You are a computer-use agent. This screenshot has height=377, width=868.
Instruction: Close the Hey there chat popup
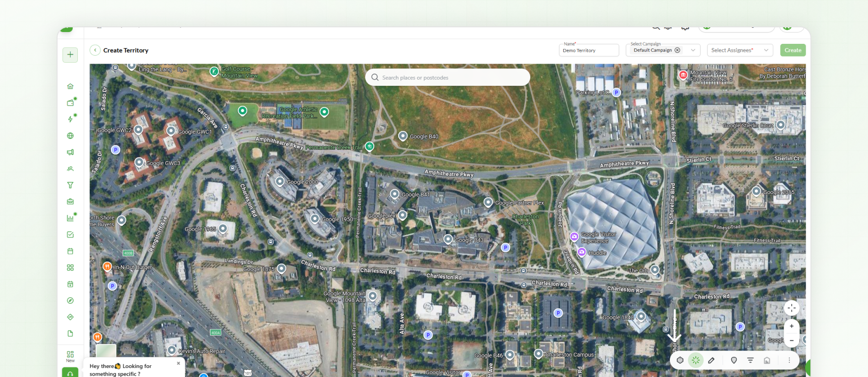[178, 363]
